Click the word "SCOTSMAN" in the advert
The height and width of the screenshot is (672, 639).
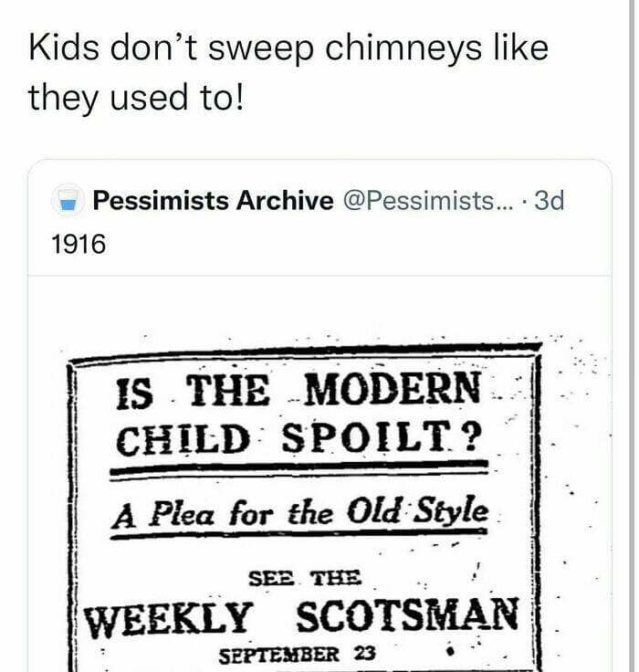tap(409, 618)
